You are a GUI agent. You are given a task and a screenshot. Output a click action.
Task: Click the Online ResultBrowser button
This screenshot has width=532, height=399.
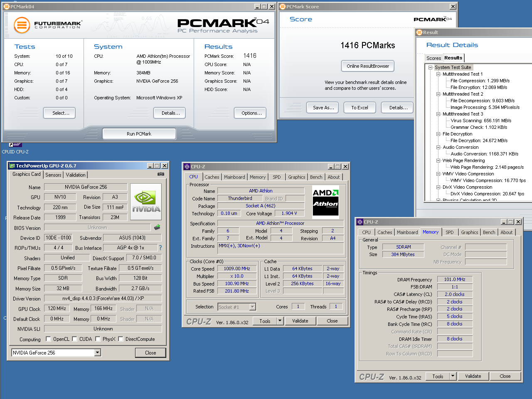(x=368, y=66)
